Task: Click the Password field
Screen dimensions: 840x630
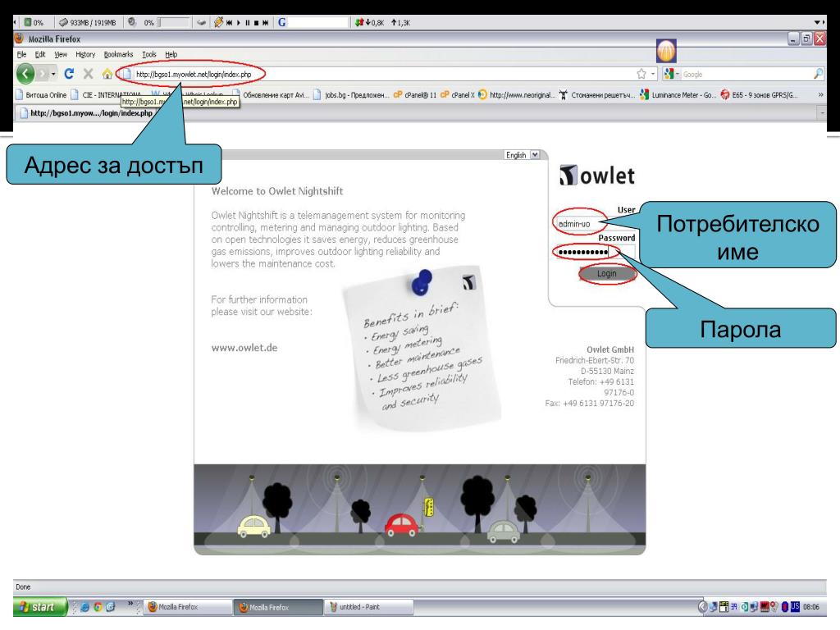Action: tap(595, 252)
